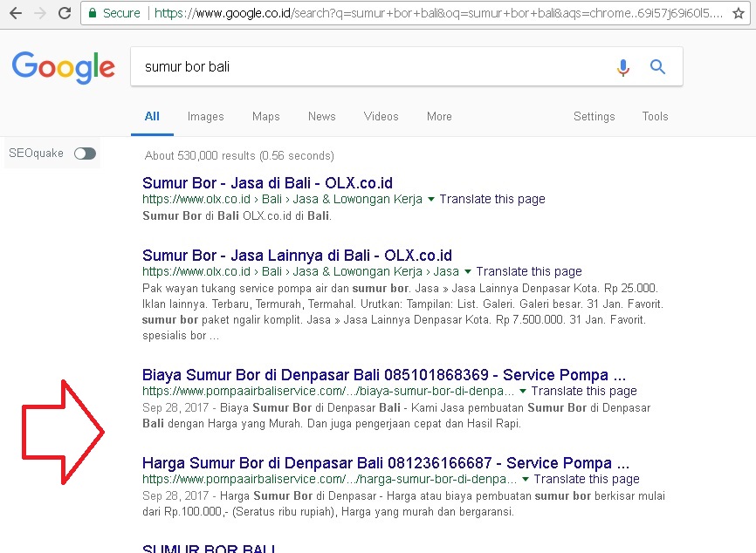The image size is (756, 553).
Task: Switch to the Images tab
Action: 205,117
